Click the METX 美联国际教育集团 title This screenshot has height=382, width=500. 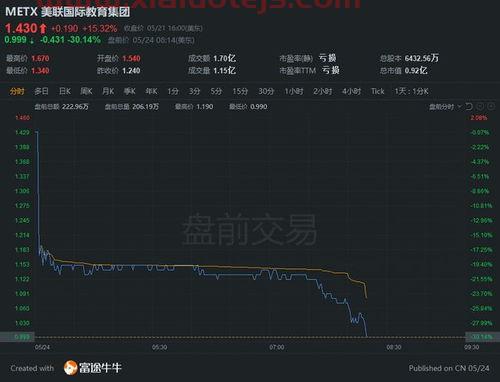point(68,12)
